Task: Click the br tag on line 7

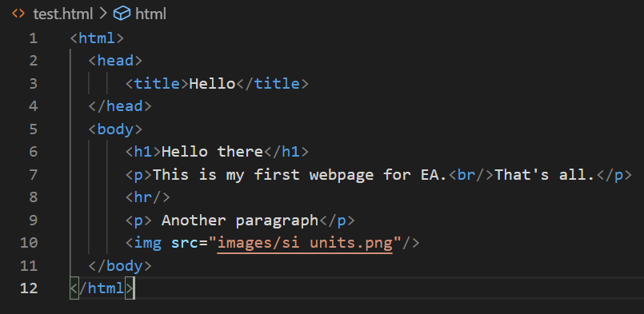Action: [x=471, y=175]
